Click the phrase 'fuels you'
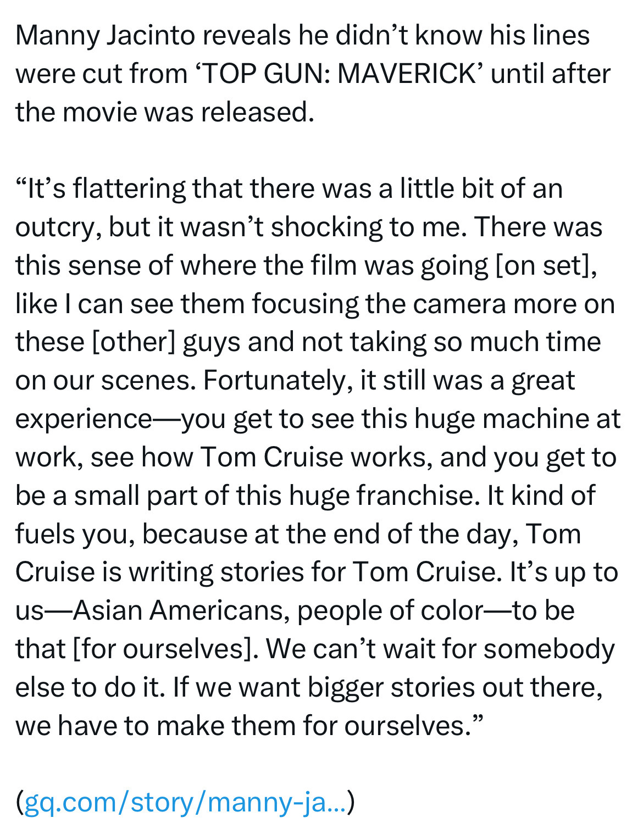Screen dimensions: 643x840 coord(75,534)
